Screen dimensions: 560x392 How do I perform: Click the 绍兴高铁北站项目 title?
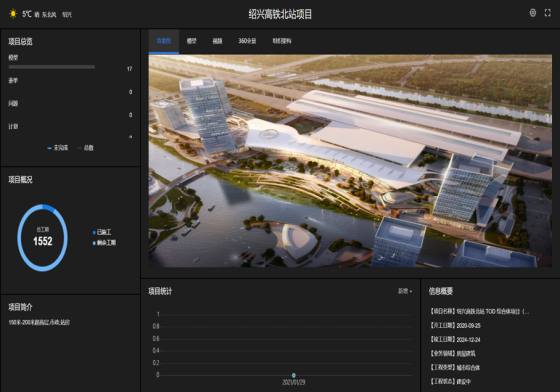(x=280, y=14)
